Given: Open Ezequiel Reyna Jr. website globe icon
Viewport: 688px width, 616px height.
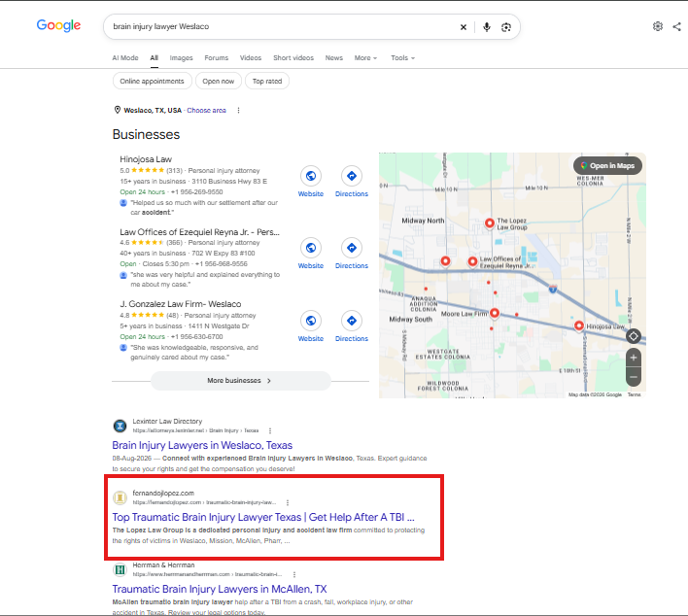Looking at the screenshot, I should click(x=311, y=248).
